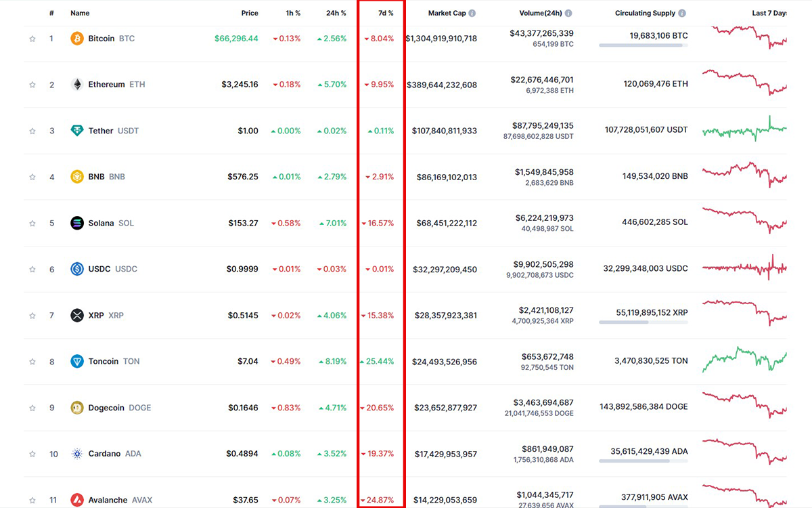Star Bitcoin to add to watchlist
812x508 pixels.
point(32,39)
